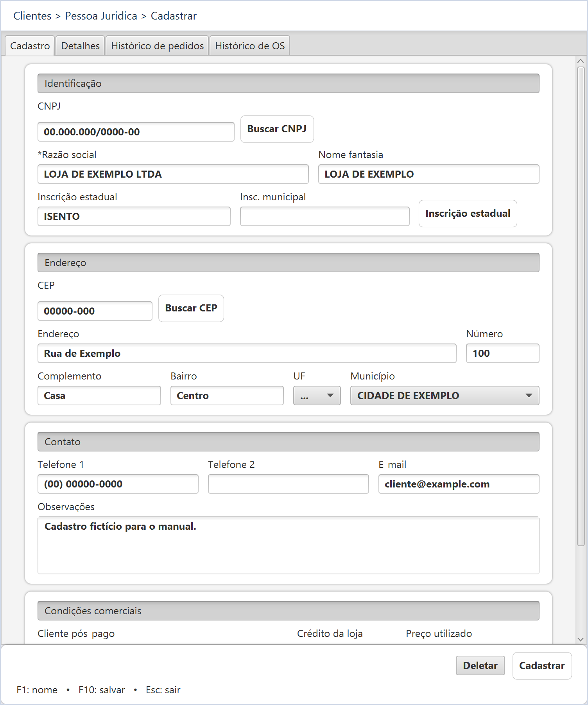Image resolution: width=588 pixels, height=705 pixels.
Task: Click the empty Telefone 2 field
Action: (x=288, y=484)
